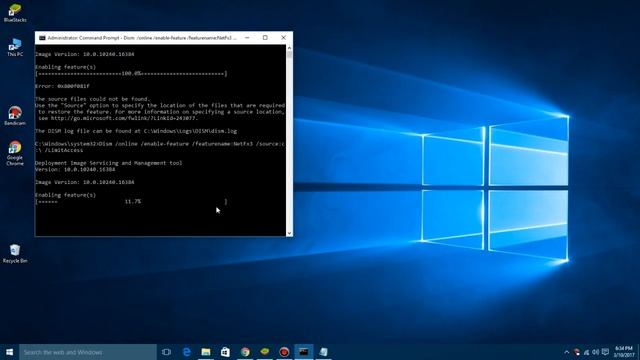The image size is (640, 360).
Task: Click the 11.7% progress indicator
Action: coord(133,201)
